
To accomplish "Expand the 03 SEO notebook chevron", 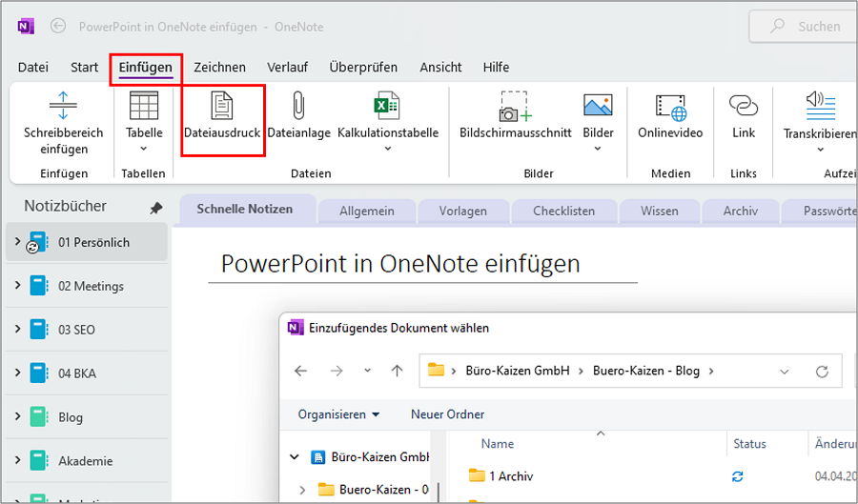I will coord(17,329).
